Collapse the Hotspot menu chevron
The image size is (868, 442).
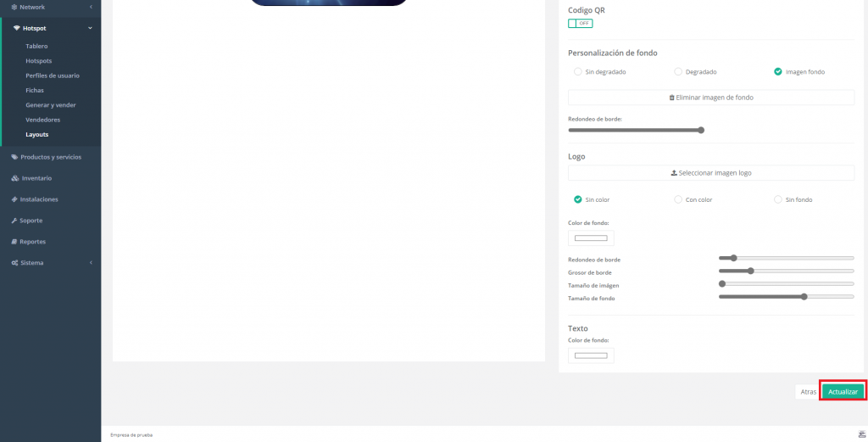point(90,28)
